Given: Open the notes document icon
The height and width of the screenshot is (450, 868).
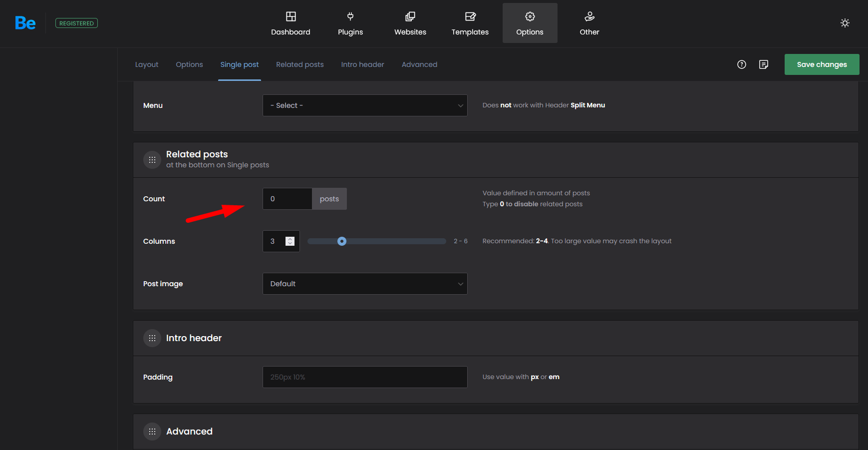Looking at the screenshot, I should 764,64.
